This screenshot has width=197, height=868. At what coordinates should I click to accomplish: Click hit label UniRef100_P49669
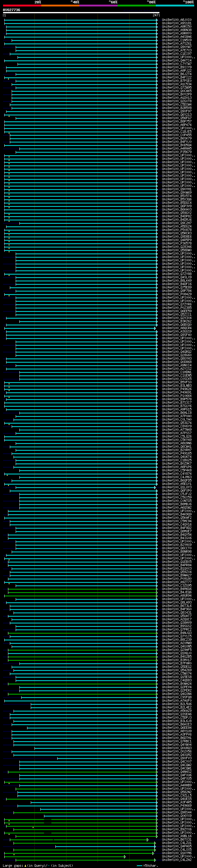pyautogui.click(x=177, y=806)
